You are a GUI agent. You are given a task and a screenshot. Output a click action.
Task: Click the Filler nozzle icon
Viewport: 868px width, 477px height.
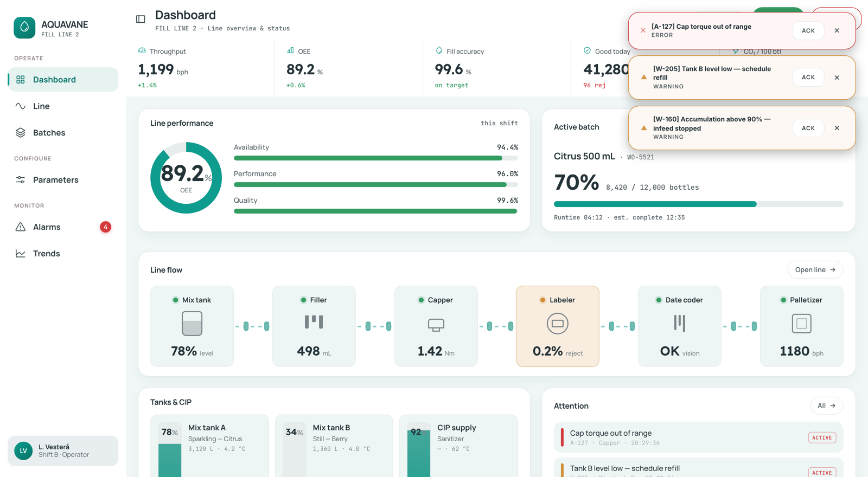[314, 322]
